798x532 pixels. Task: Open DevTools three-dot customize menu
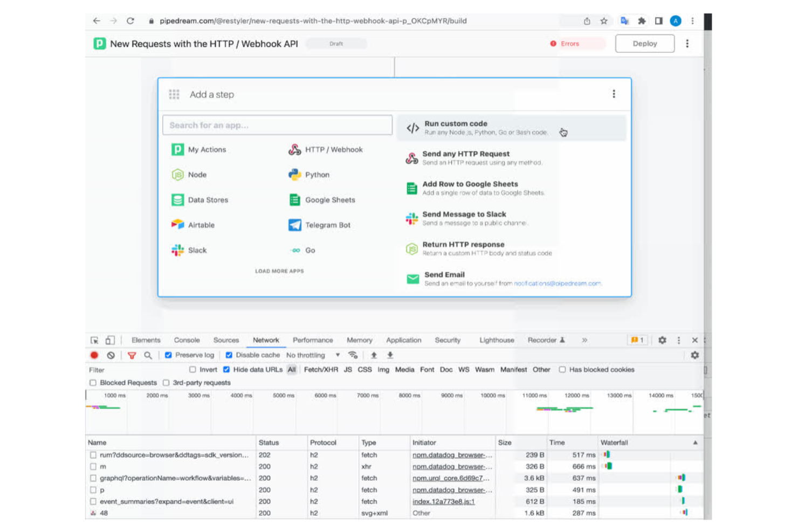point(678,340)
